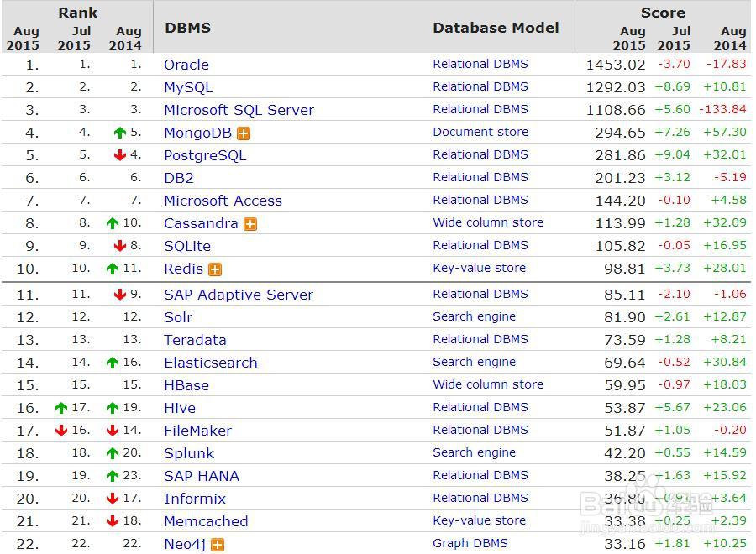The image size is (756, 554).
Task: Open Microsoft SQL Server details
Action: (239, 110)
